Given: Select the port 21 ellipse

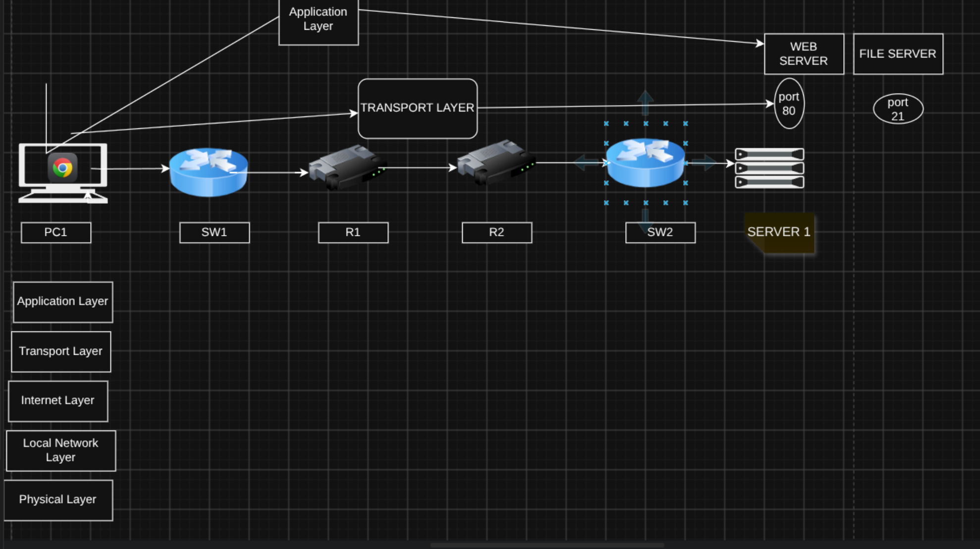Looking at the screenshot, I should (x=898, y=109).
